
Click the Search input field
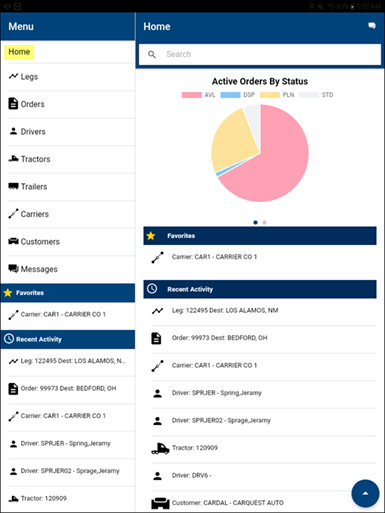[260, 54]
